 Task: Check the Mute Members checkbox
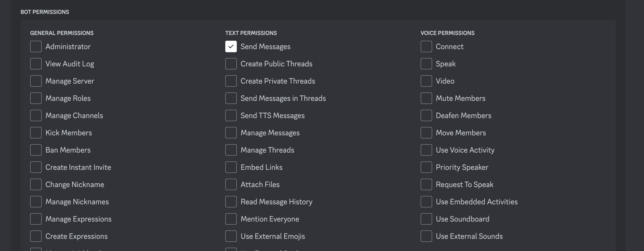[x=426, y=98]
